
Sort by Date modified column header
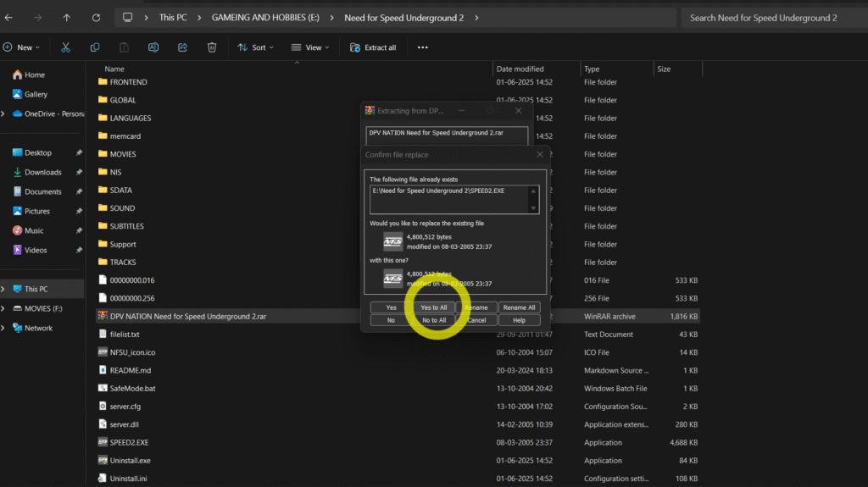click(x=520, y=69)
